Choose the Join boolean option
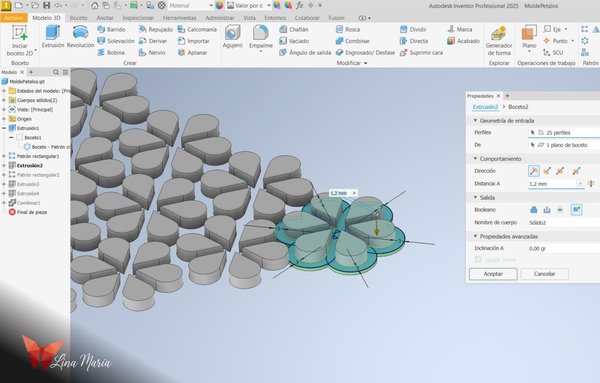This screenshot has width=600, height=383. pyautogui.click(x=534, y=210)
